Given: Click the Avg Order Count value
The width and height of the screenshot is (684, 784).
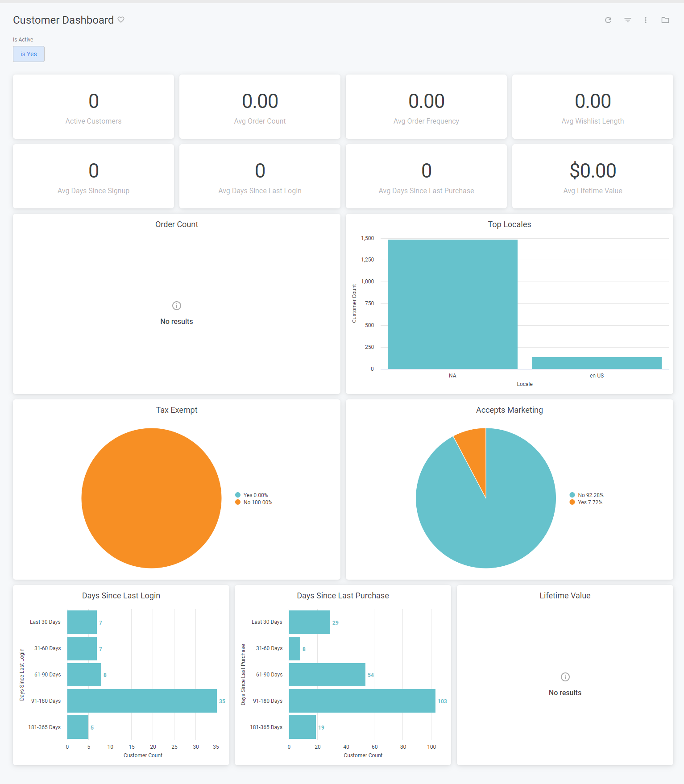Looking at the screenshot, I should 260,101.
